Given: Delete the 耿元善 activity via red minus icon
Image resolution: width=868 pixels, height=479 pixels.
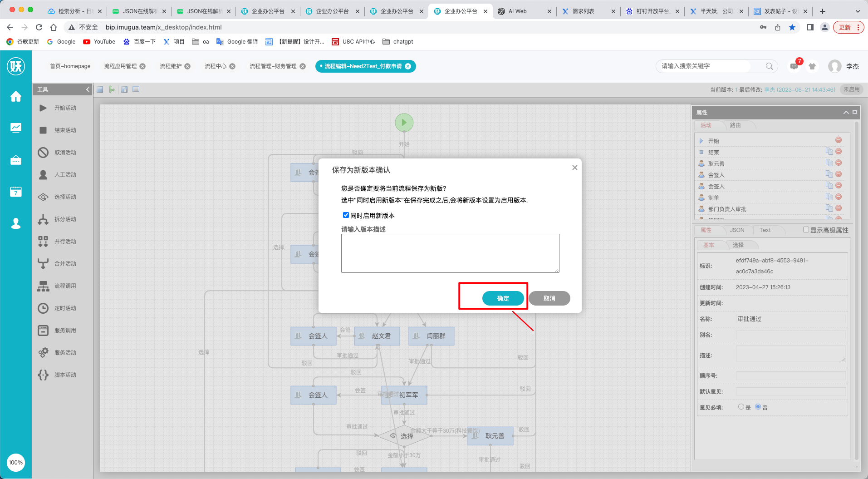Looking at the screenshot, I should 839,163.
